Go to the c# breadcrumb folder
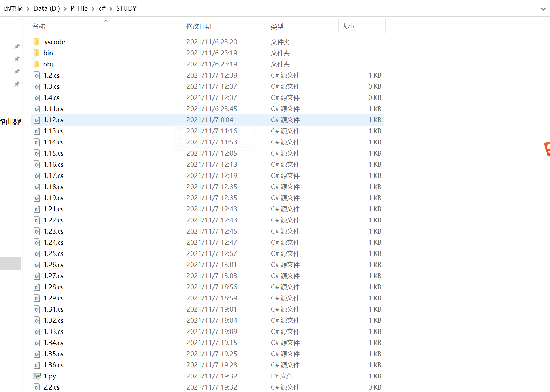This screenshot has height=392, width=550. [x=102, y=8]
